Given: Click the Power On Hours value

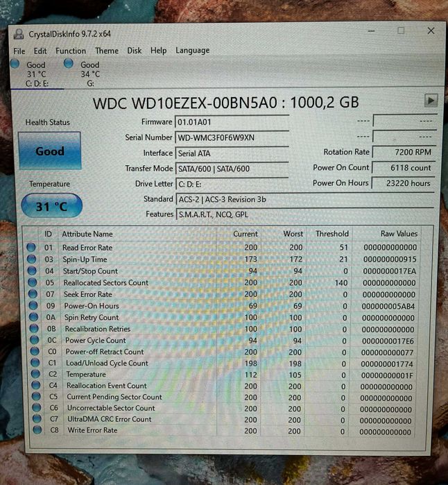Looking at the screenshot, I should tap(404, 183).
